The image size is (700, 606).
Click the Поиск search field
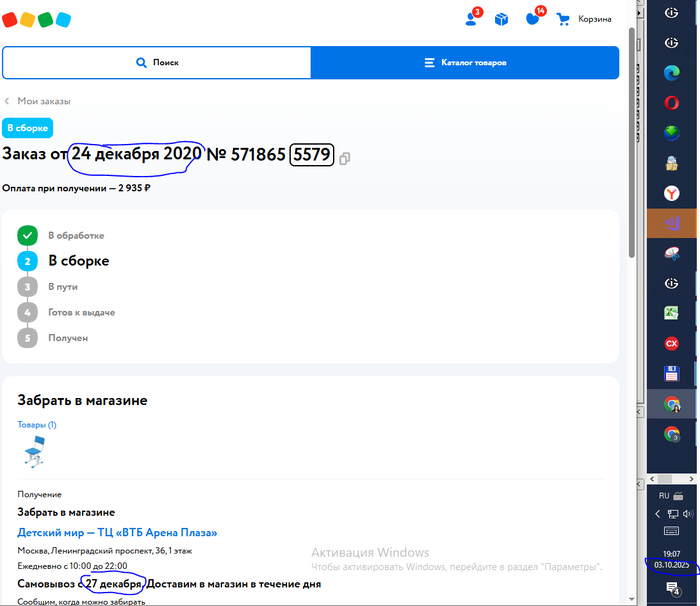157,62
